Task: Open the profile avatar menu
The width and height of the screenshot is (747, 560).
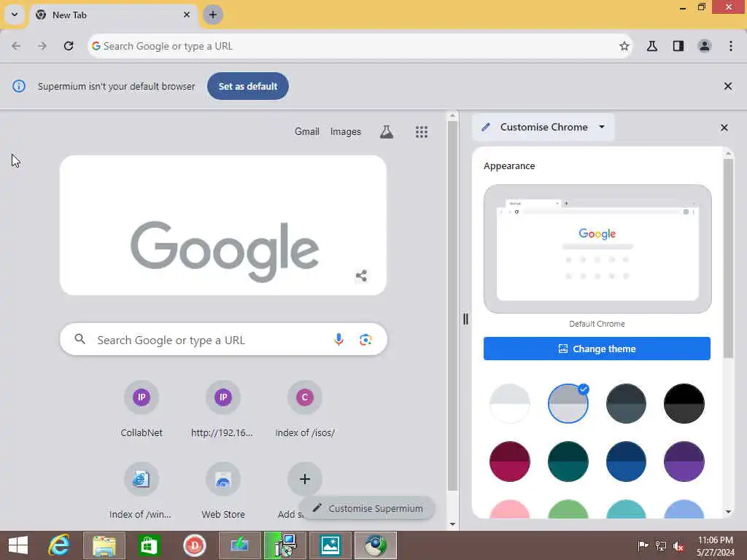Action: coord(705,46)
